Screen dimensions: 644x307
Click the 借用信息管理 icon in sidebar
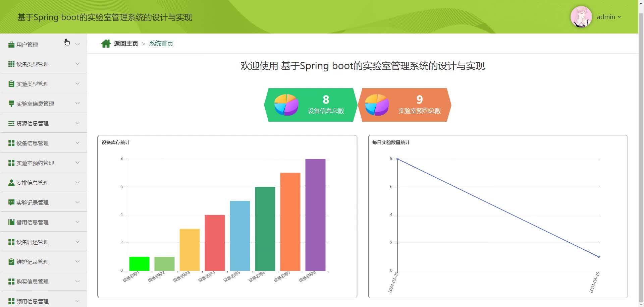click(x=11, y=222)
